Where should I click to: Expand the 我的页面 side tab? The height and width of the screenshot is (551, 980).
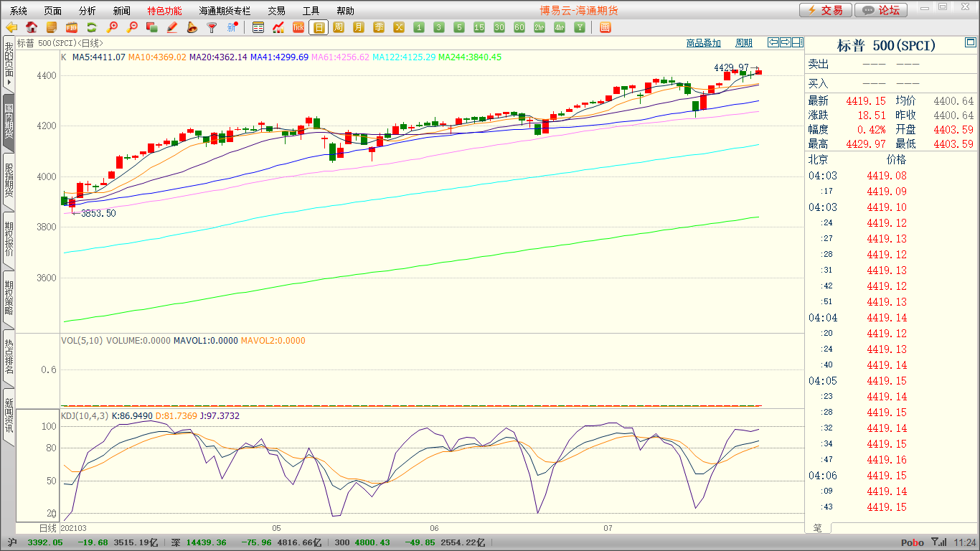9,64
